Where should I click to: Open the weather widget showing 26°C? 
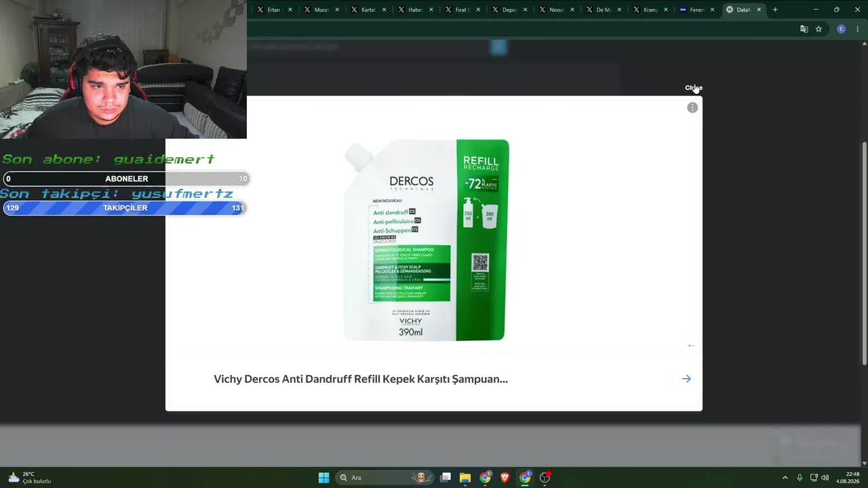(x=29, y=478)
